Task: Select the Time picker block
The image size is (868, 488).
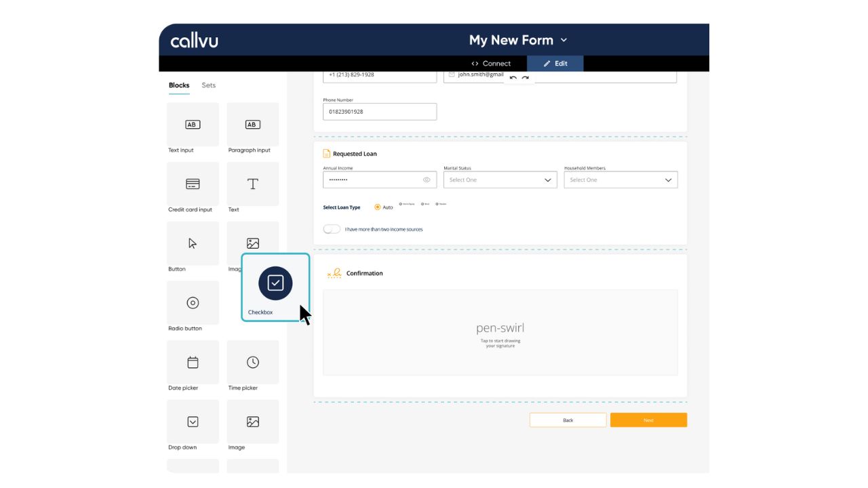Action: coord(252,363)
